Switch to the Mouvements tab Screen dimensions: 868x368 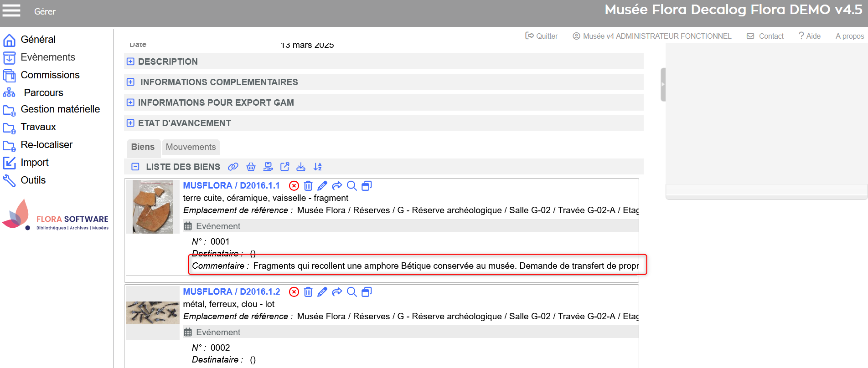point(191,147)
